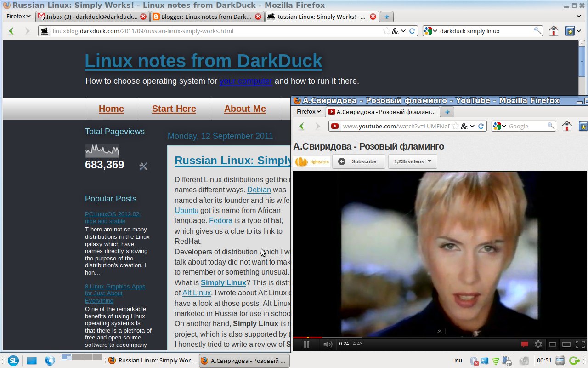588x368 pixels.
Task: Mute the YouTube video volume
Action: [x=328, y=344]
